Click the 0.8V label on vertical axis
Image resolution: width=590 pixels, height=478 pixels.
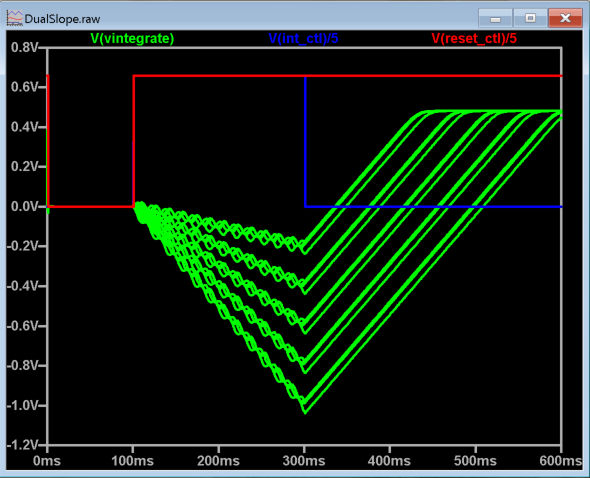tap(25, 47)
